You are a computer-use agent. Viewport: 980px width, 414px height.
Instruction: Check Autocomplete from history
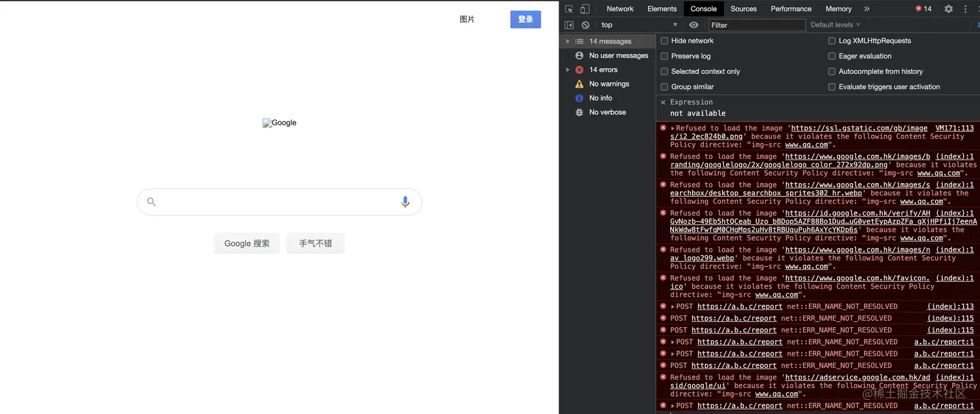[x=832, y=71]
